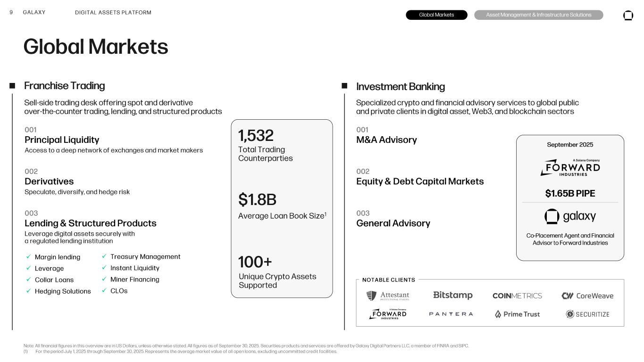This screenshot has width=644, height=362.
Task: Click the Margin lending checkmark
Action: click(x=28, y=257)
